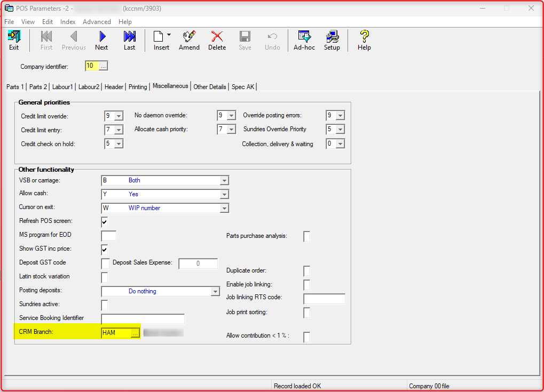The image size is (544, 392).
Task: Toggle Show GST inc price checkbox
Action: pyautogui.click(x=105, y=250)
